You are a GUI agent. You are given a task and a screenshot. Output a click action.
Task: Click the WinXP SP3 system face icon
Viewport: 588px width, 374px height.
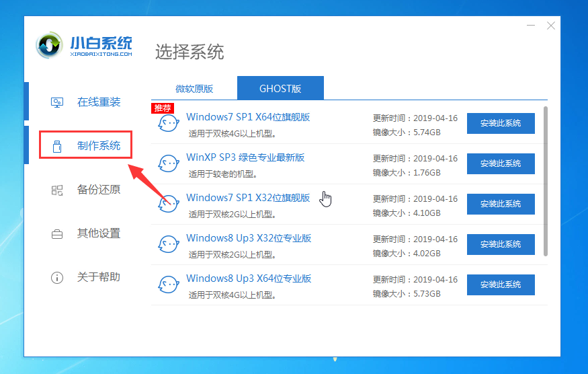pos(169,163)
